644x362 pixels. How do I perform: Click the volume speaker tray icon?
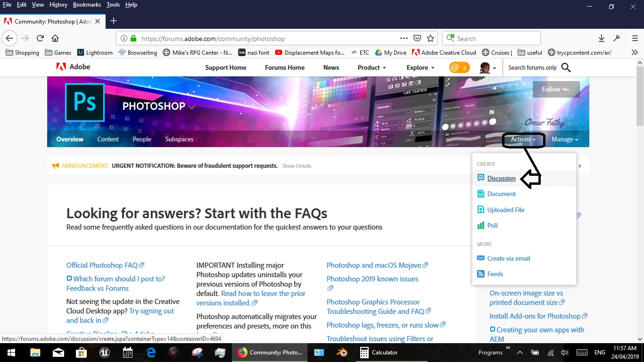coord(565,352)
